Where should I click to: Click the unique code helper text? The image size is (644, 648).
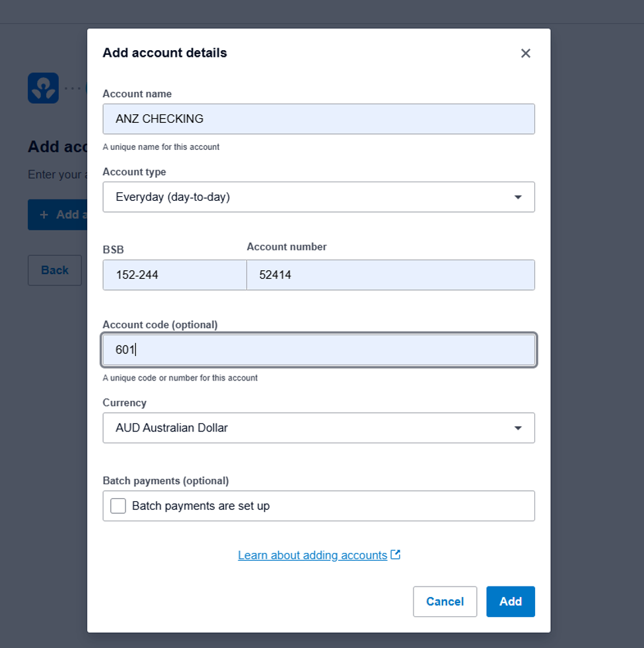click(x=180, y=378)
